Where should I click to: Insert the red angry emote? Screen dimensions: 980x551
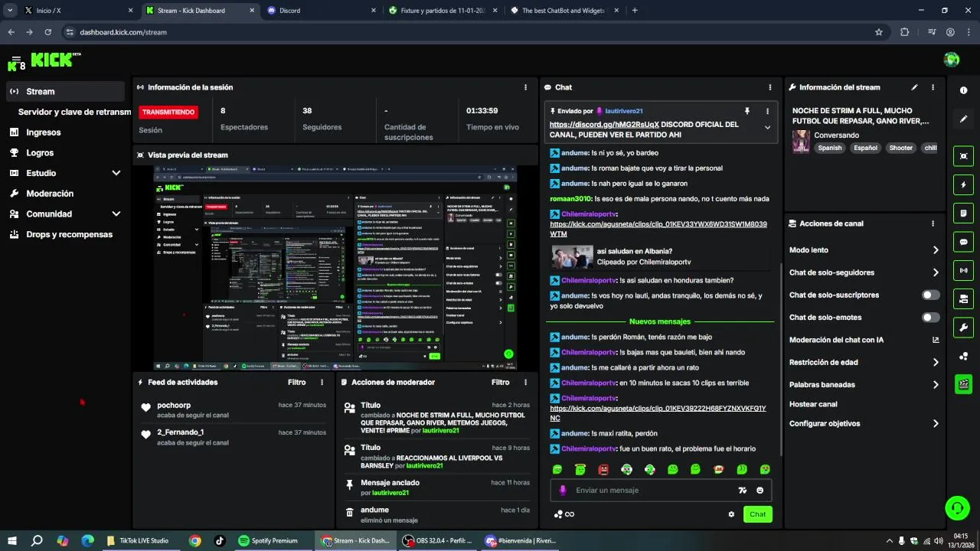[x=603, y=469]
